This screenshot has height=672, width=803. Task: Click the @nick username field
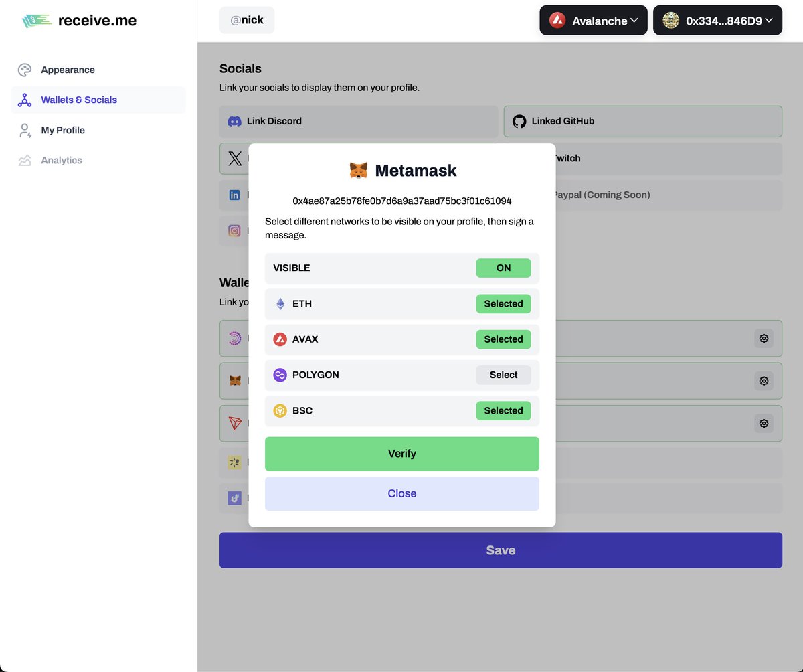pyautogui.click(x=247, y=21)
